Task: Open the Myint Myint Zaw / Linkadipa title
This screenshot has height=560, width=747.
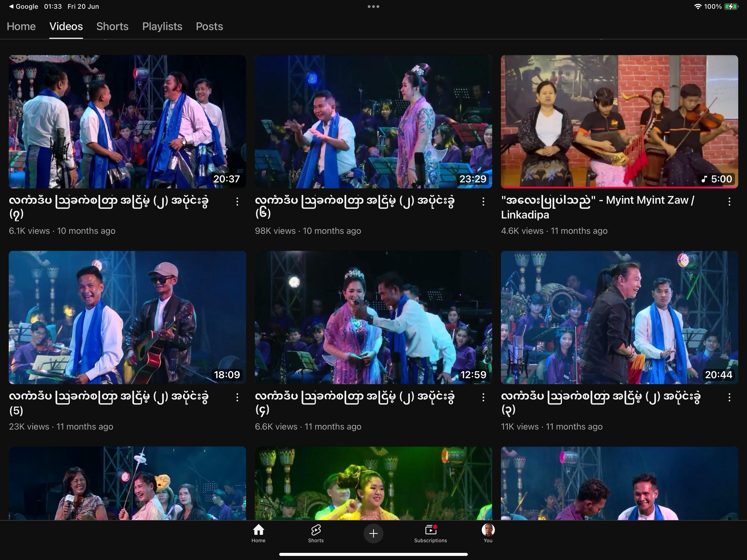Action: pos(597,207)
